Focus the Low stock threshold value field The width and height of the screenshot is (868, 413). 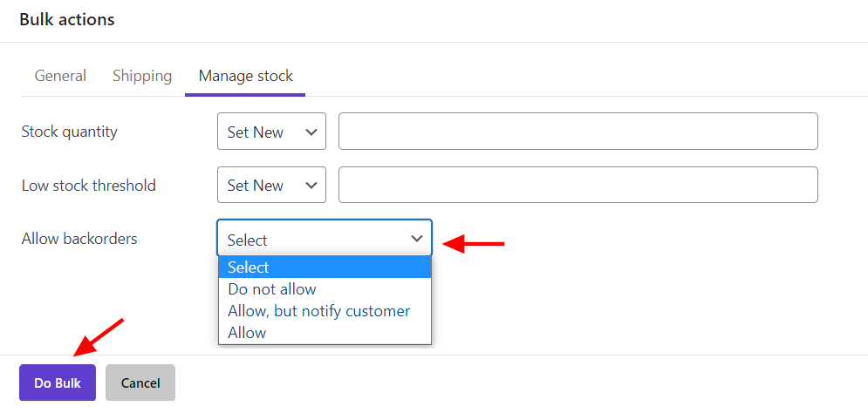click(x=578, y=185)
